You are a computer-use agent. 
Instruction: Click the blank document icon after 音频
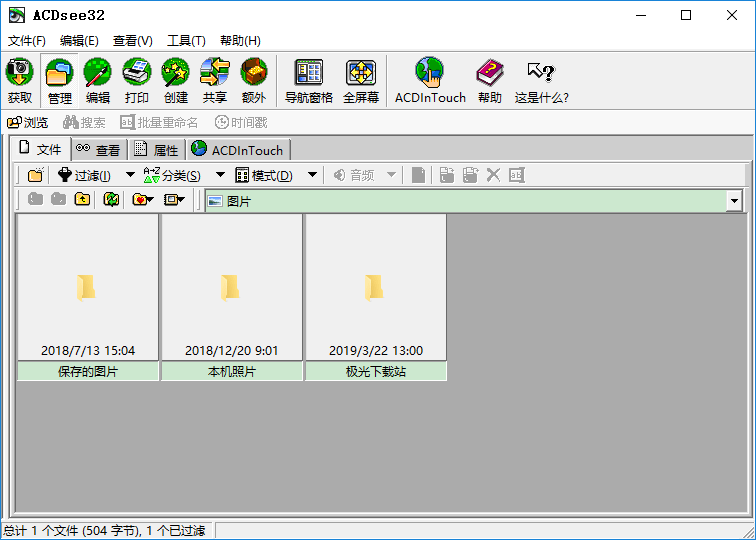[418, 175]
